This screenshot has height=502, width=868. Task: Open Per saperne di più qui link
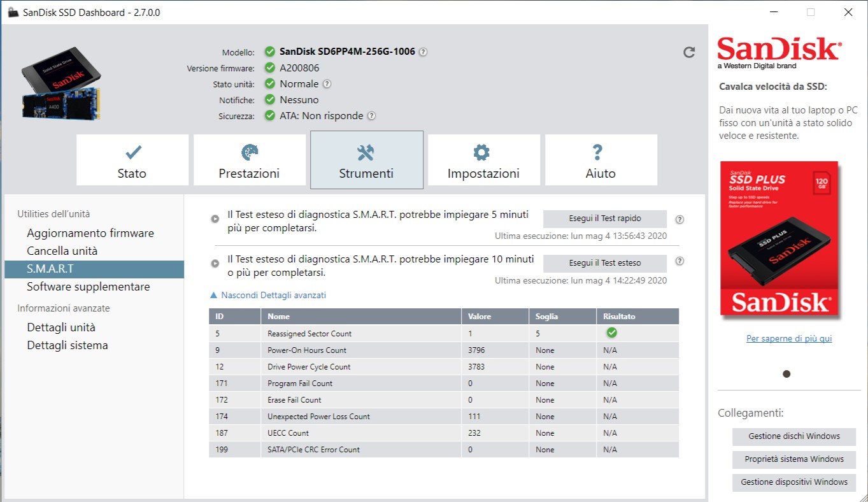[x=789, y=338]
